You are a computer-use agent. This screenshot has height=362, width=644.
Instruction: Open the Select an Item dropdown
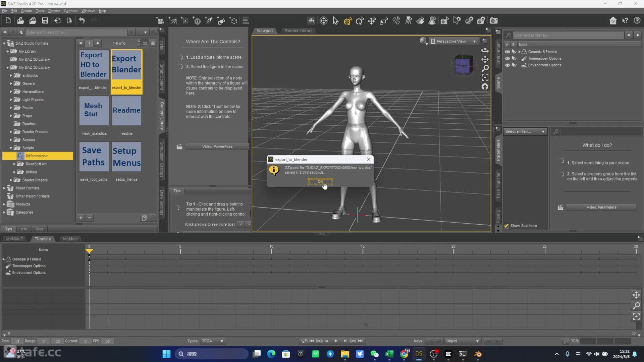click(x=525, y=131)
